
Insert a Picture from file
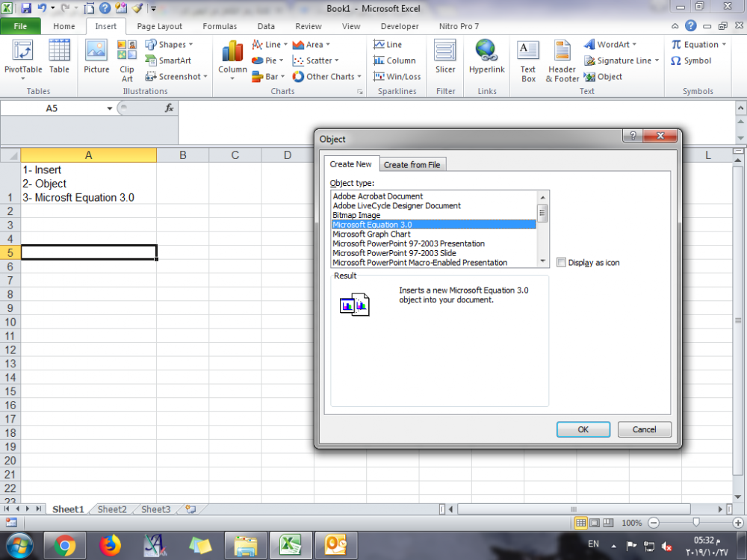96,57
